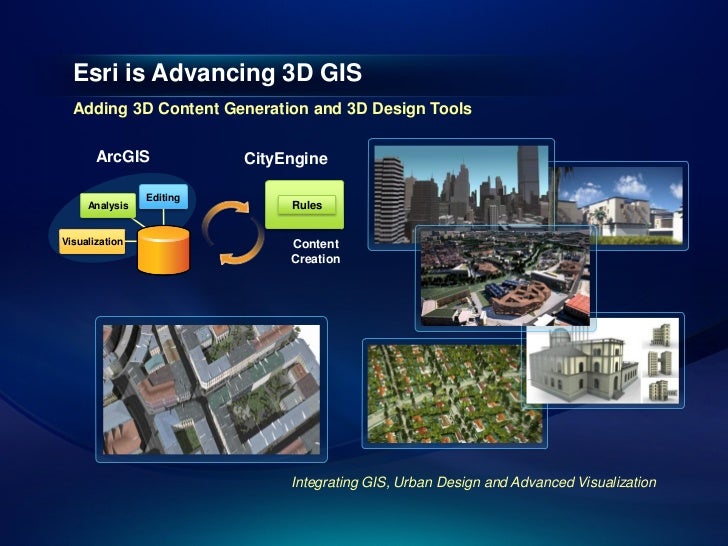Screen dimensions: 728x546
Task: Click the orange database cylinder icon
Action: coord(163,250)
